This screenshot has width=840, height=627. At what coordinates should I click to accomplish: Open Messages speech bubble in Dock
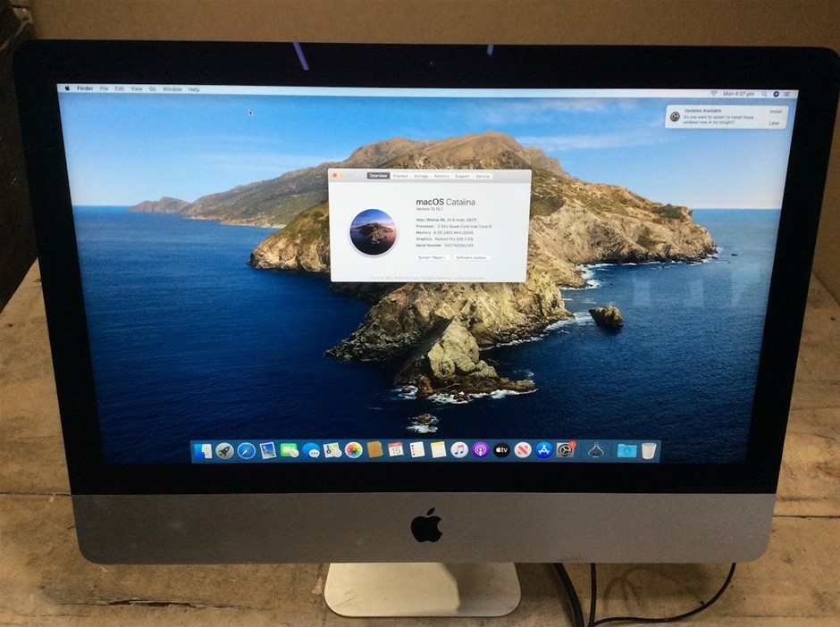311,450
